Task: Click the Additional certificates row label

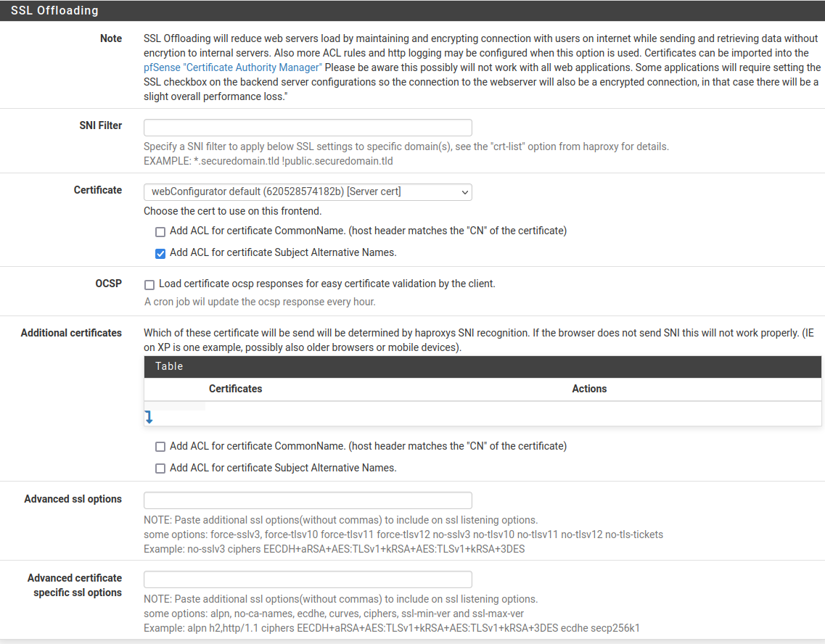Action: pyautogui.click(x=71, y=333)
